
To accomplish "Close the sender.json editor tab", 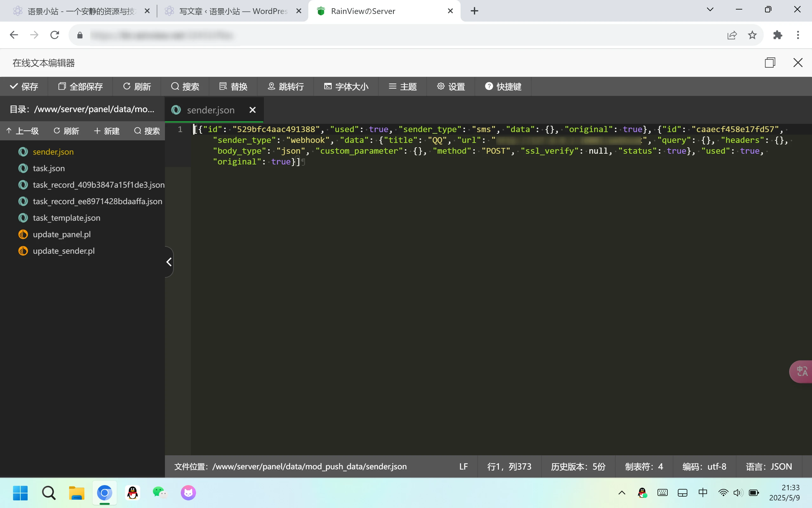I will click(x=253, y=110).
